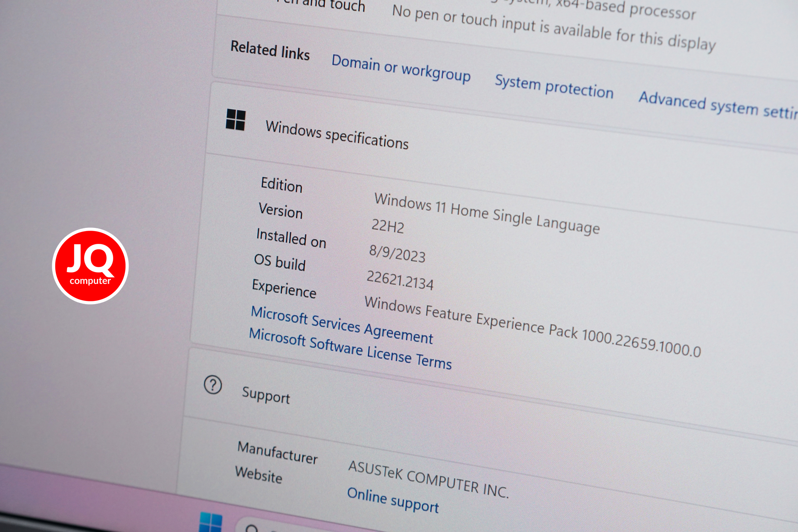The height and width of the screenshot is (532, 798).
Task: Click the Windows logo beside Windows specifications
Action: [x=235, y=119]
